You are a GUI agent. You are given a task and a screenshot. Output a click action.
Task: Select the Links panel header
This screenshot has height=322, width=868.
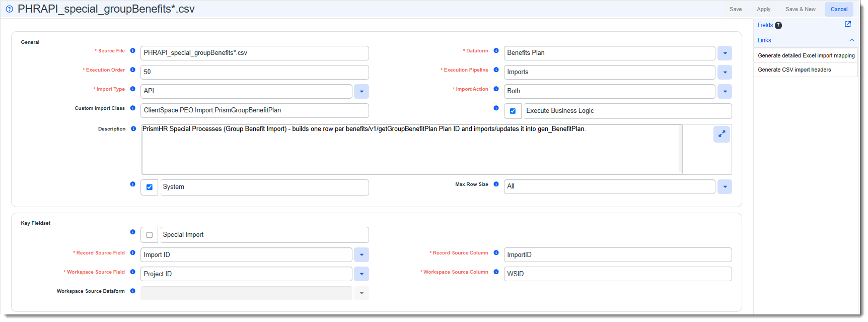pyautogui.click(x=806, y=40)
